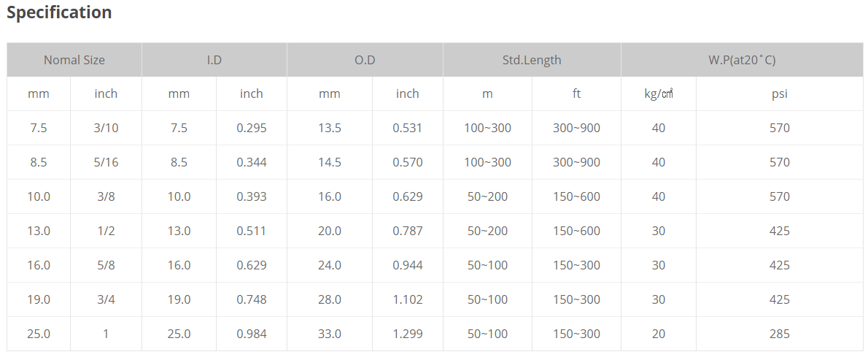Select the 20 kg/㎠ pressure cell
The height and width of the screenshot is (360, 868).
(x=659, y=334)
